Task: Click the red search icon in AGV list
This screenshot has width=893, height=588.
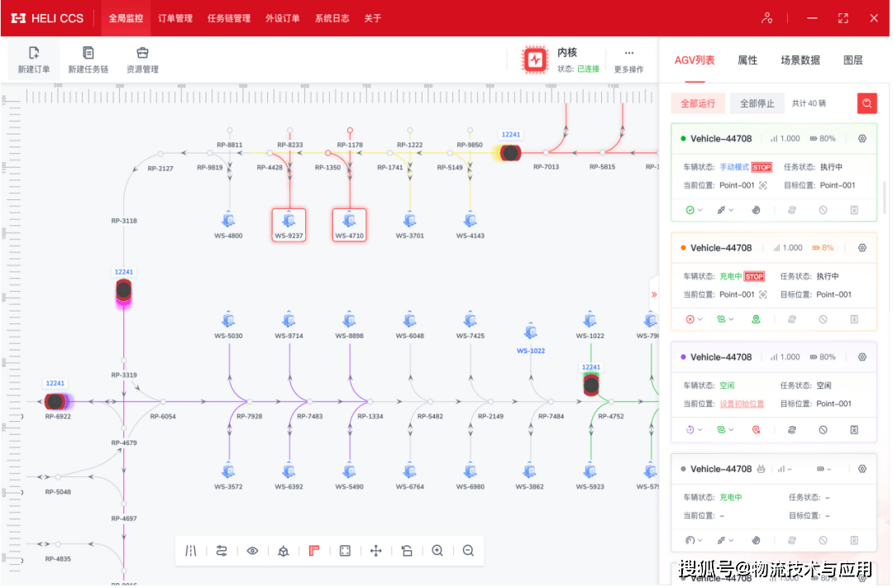Action: click(x=866, y=103)
